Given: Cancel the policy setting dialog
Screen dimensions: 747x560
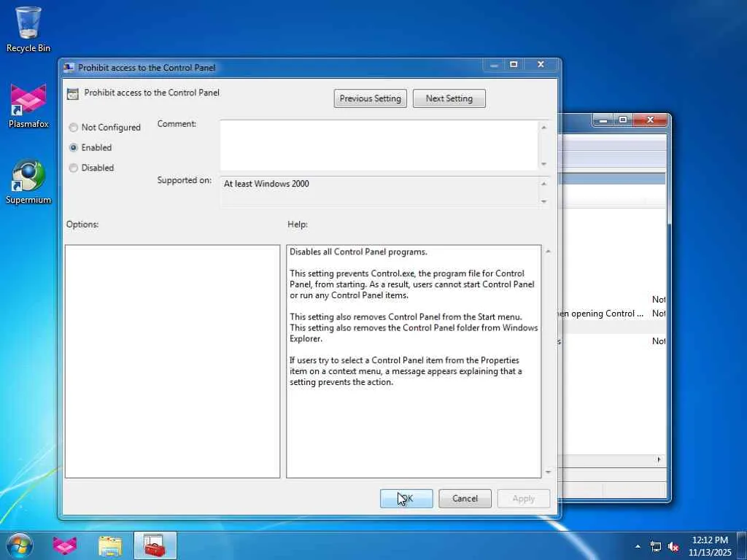Looking at the screenshot, I should 465,499.
